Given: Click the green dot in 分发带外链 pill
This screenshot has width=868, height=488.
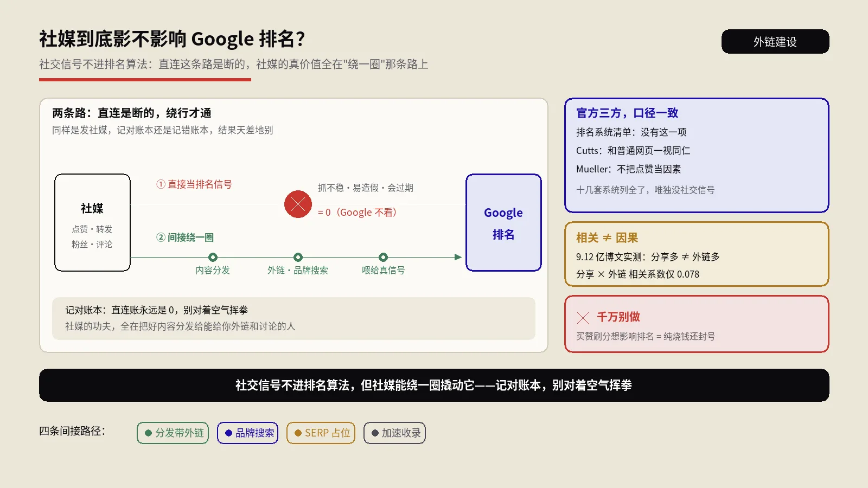Looking at the screenshot, I should pos(148,433).
